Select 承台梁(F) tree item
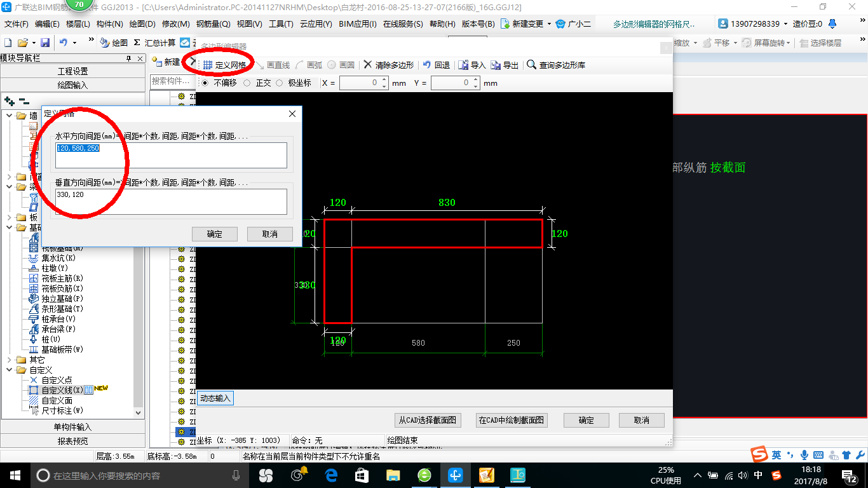Screen dimensions: 868x488 [x=53, y=329]
